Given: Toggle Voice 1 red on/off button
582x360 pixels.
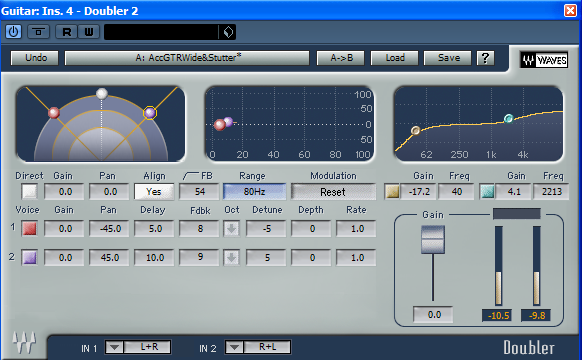Looking at the screenshot, I should tap(29, 229).
